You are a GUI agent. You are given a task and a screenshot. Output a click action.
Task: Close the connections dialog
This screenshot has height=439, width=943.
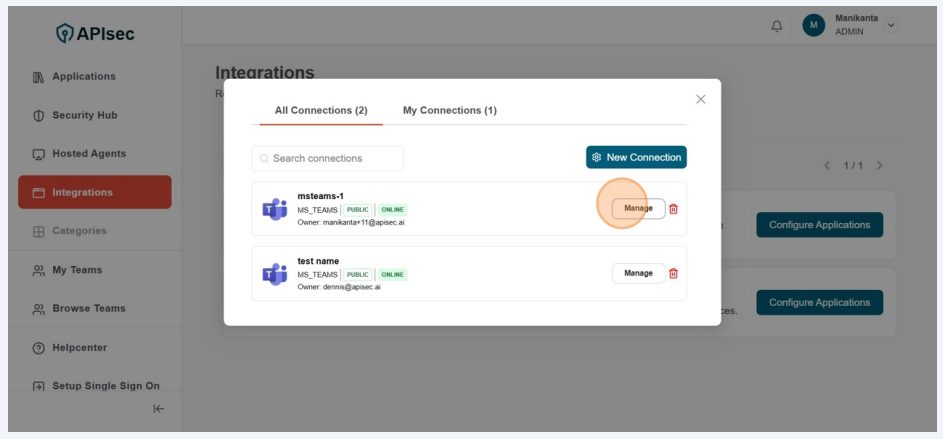(700, 99)
